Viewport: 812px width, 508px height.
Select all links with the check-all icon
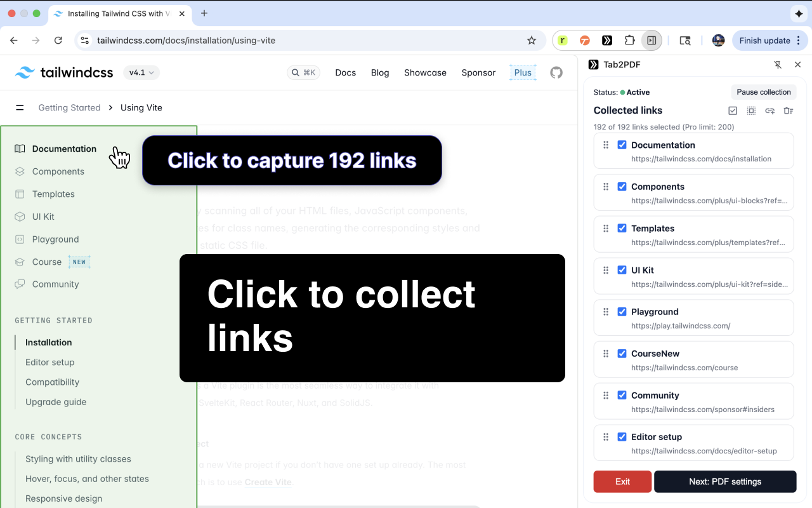(733, 110)
